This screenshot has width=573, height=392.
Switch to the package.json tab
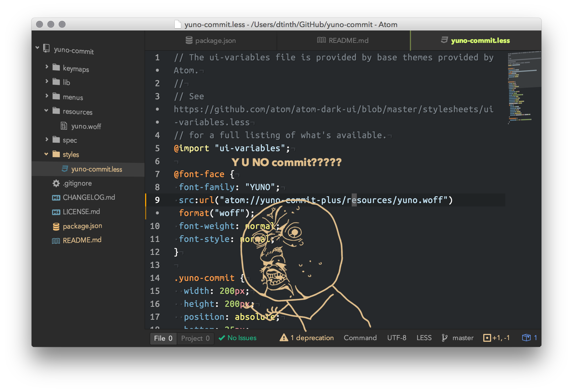(211, 41)
